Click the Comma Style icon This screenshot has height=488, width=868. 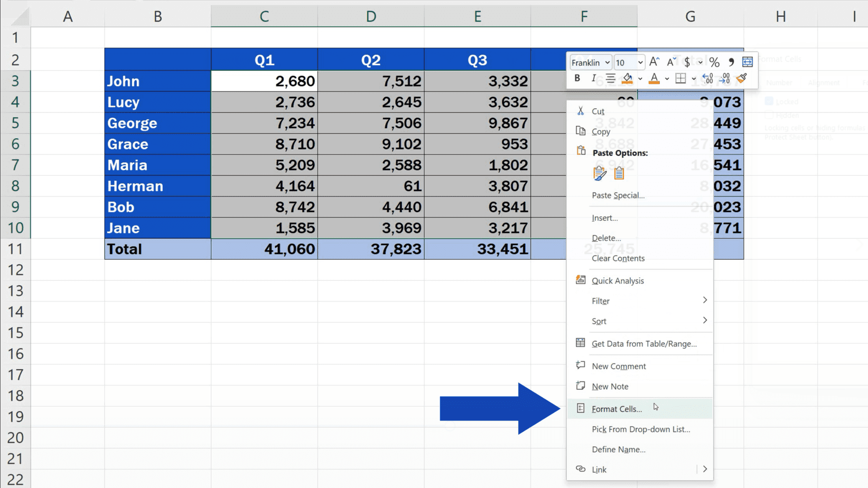(x=731, y=62)
